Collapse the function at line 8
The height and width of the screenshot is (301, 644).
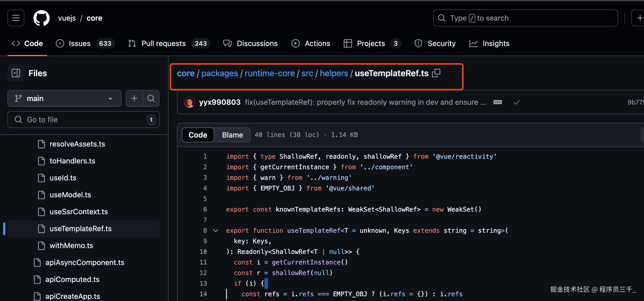216,231
